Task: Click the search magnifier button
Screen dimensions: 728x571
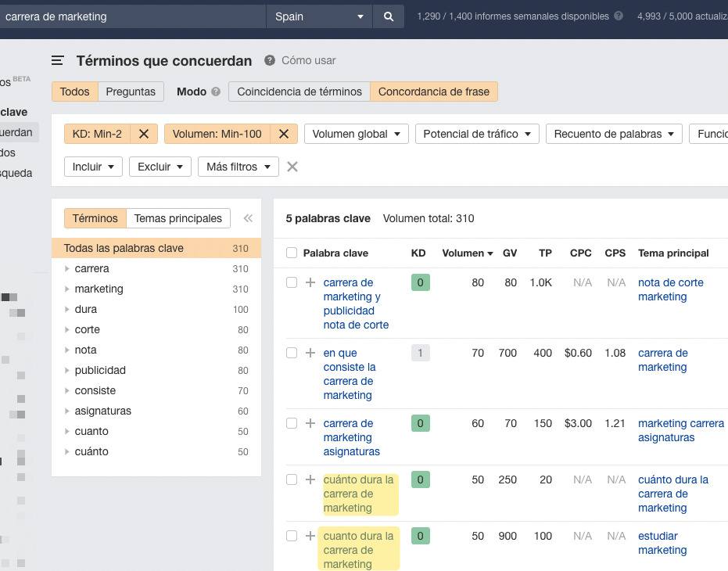Action: [389, 16]
